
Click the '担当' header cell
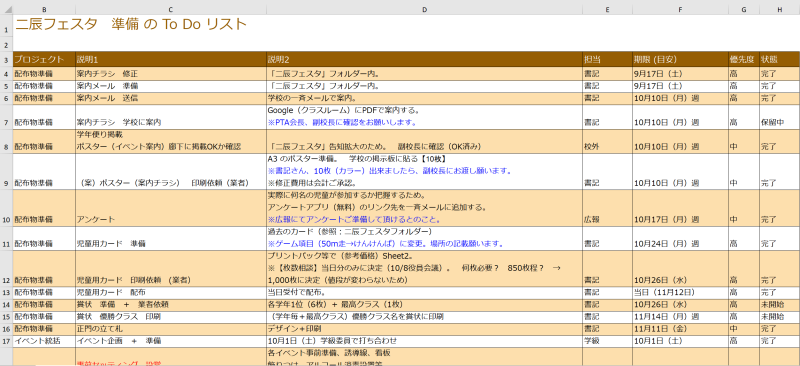607,59
